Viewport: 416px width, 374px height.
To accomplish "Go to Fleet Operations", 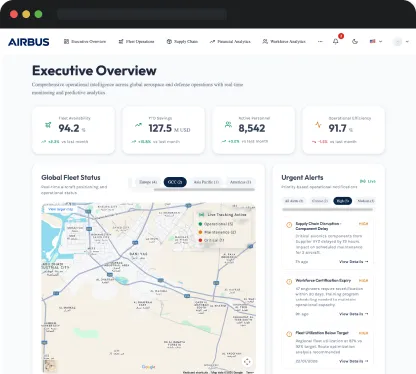I will pos(136,42).
